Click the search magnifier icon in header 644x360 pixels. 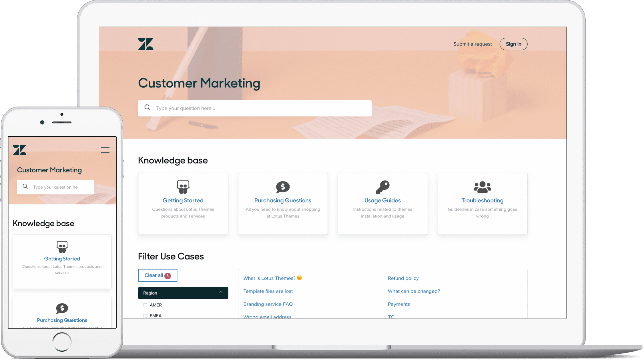pos(147,107)
